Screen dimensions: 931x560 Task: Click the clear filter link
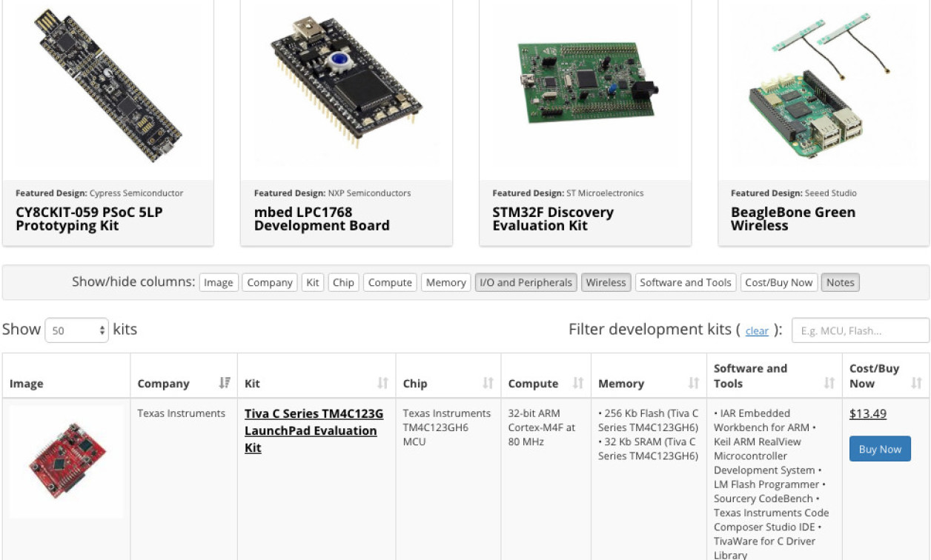coord(757,330)
